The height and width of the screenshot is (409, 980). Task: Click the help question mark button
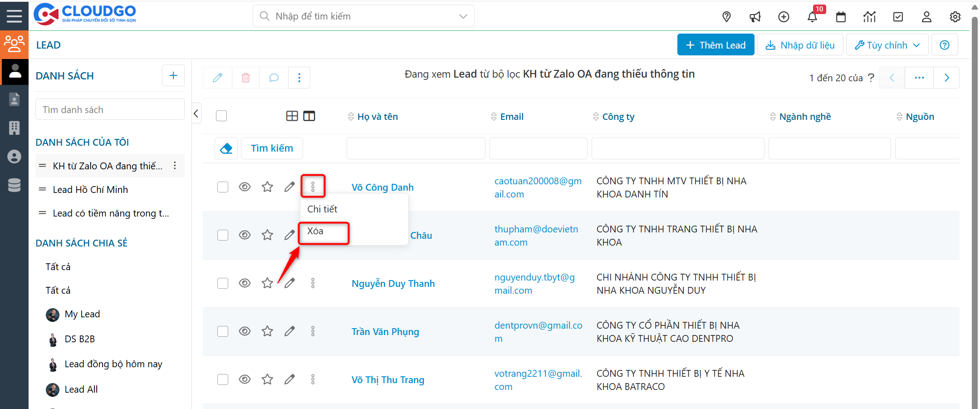coord(945,45)
